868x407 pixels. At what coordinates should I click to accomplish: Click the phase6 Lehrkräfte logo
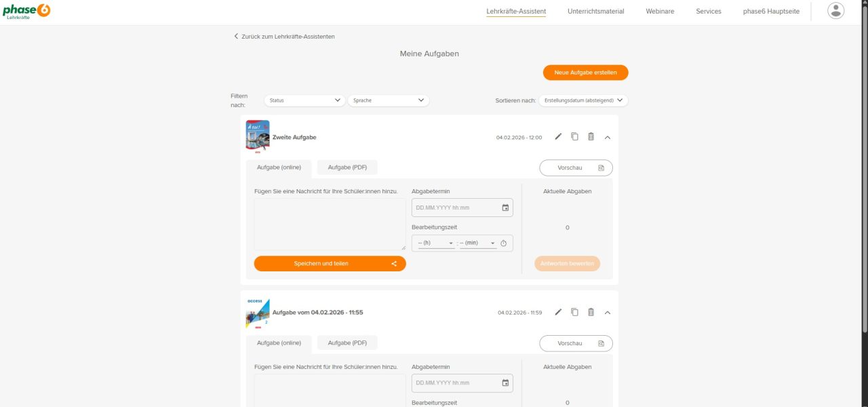click(26, 11)
